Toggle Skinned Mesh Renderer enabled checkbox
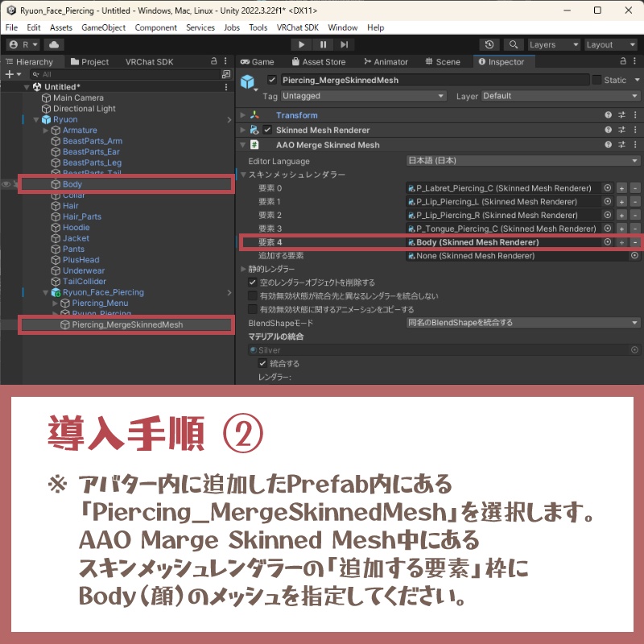 point(267,130)
